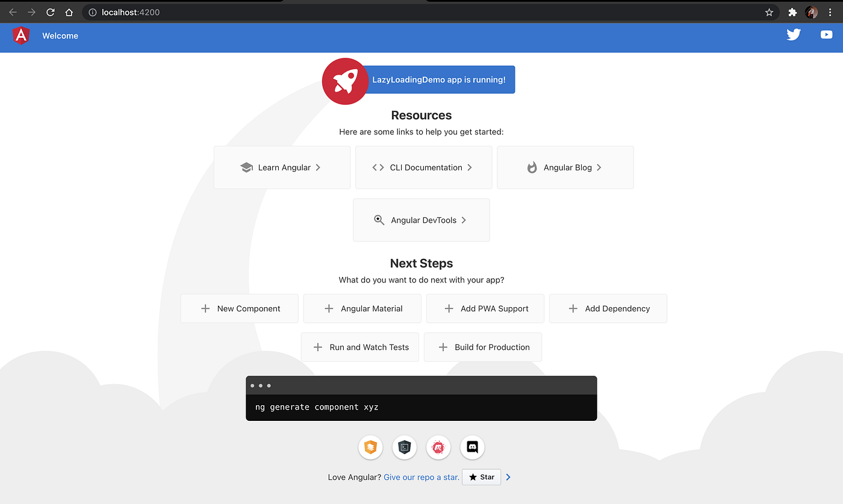Click the browser forward arrow

pyautogui.click(x=32, y=12)
